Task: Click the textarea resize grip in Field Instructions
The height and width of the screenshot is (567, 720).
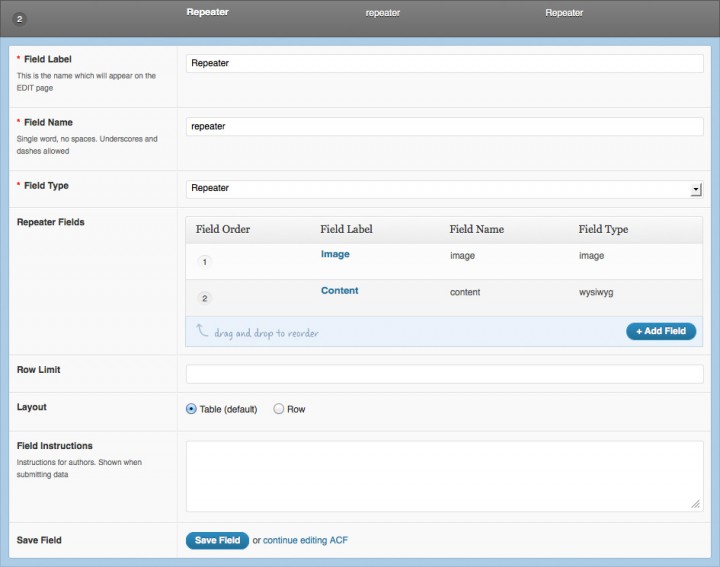Action: tap(696, 504)
